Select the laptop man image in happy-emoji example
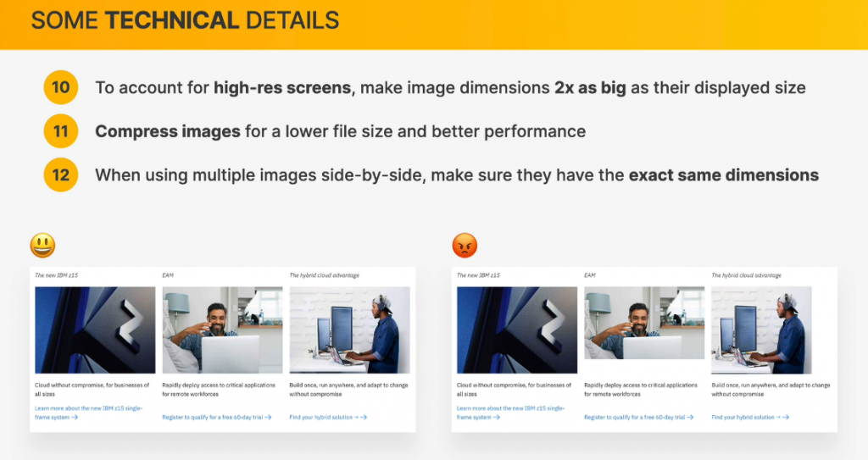This screenshot has width=868, height=460. (222, 330)
